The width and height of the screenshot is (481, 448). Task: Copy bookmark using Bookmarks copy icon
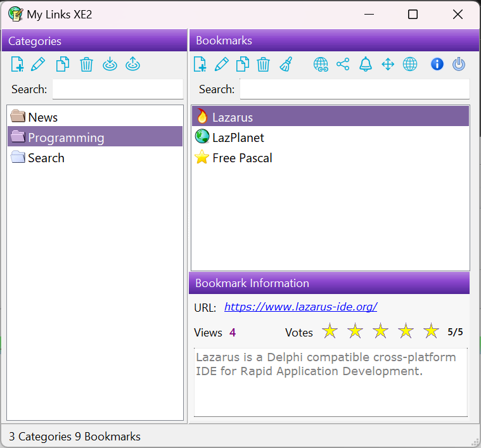243,65
